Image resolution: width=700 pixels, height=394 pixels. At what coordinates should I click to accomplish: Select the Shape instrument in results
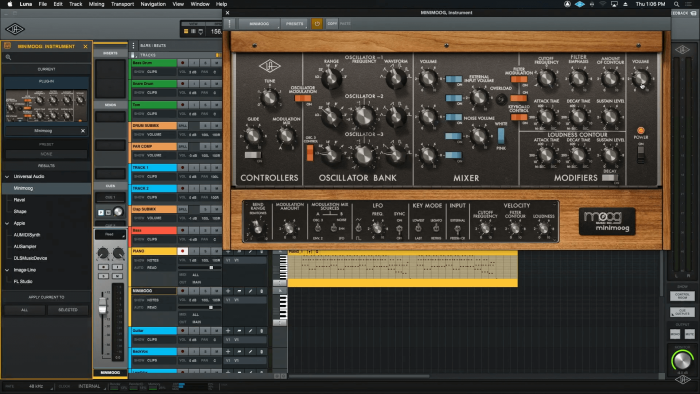[x=20, y=212]
